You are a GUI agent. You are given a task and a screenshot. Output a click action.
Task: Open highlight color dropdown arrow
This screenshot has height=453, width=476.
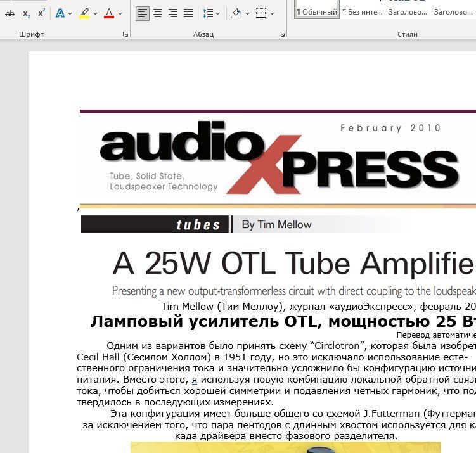[x=95, y=14]
